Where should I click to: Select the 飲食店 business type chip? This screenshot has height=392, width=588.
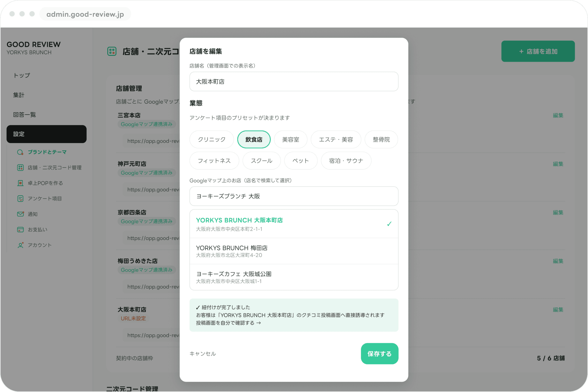coord(254,140)
